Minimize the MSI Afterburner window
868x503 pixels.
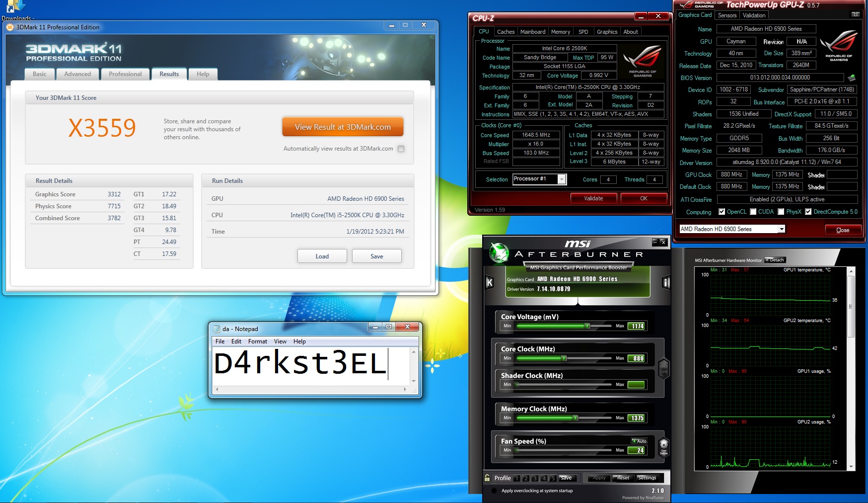click(655, 242)
